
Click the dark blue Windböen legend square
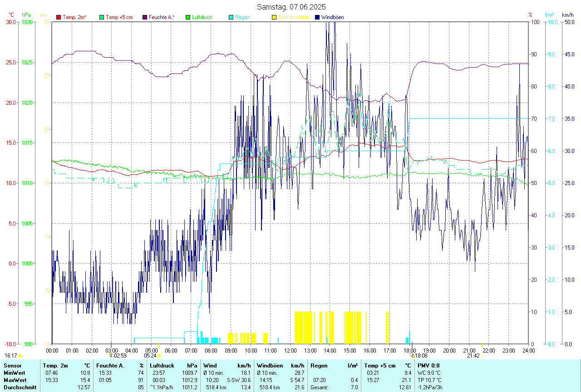317,17
